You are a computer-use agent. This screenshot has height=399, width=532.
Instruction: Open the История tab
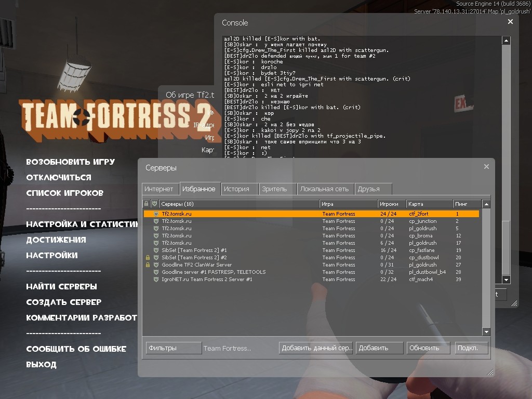click(x=240, y=189)
